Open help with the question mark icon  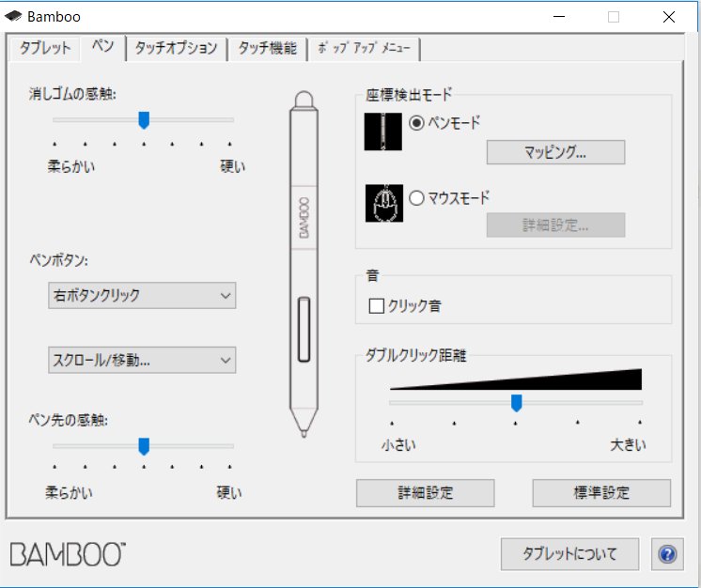(x=667, y=554)
